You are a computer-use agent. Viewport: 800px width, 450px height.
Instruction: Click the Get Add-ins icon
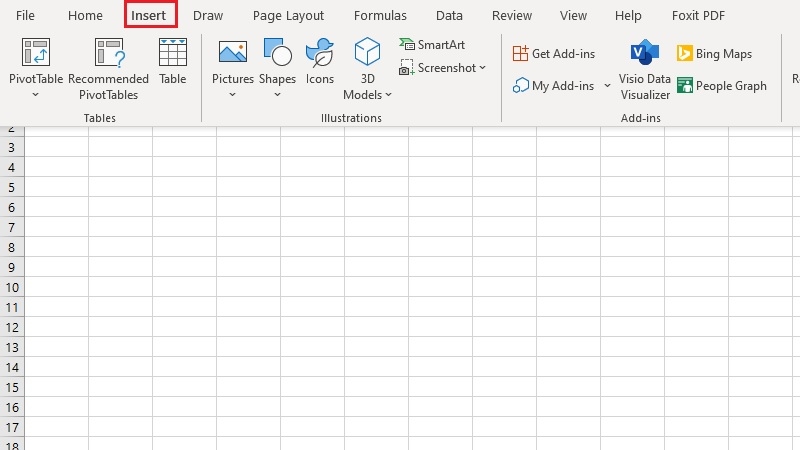[x=520, y=53]
